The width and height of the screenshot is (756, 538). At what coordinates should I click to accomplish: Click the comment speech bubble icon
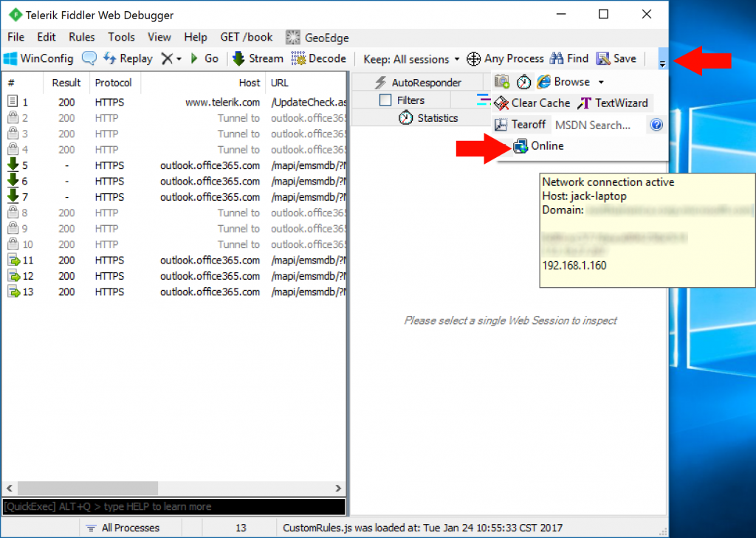tap(89, 58)
